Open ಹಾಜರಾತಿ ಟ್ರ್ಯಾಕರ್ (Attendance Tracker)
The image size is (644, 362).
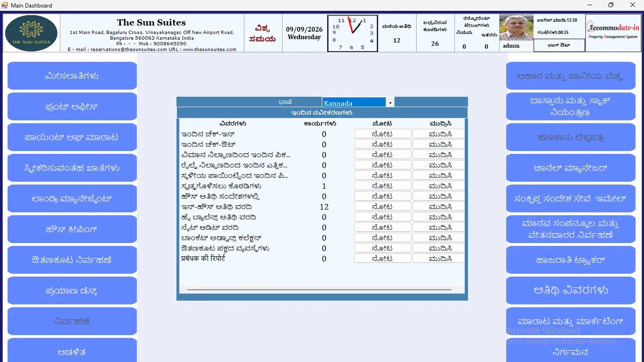tap(571, 260)
